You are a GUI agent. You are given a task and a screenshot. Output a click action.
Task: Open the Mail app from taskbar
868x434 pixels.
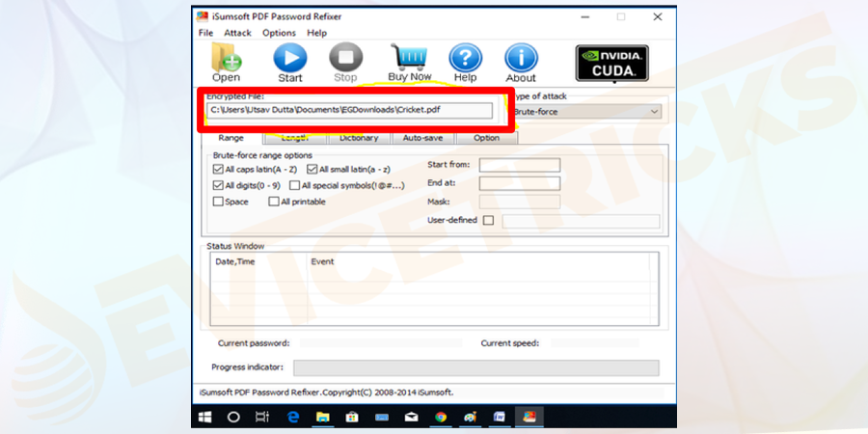point(411,417)
